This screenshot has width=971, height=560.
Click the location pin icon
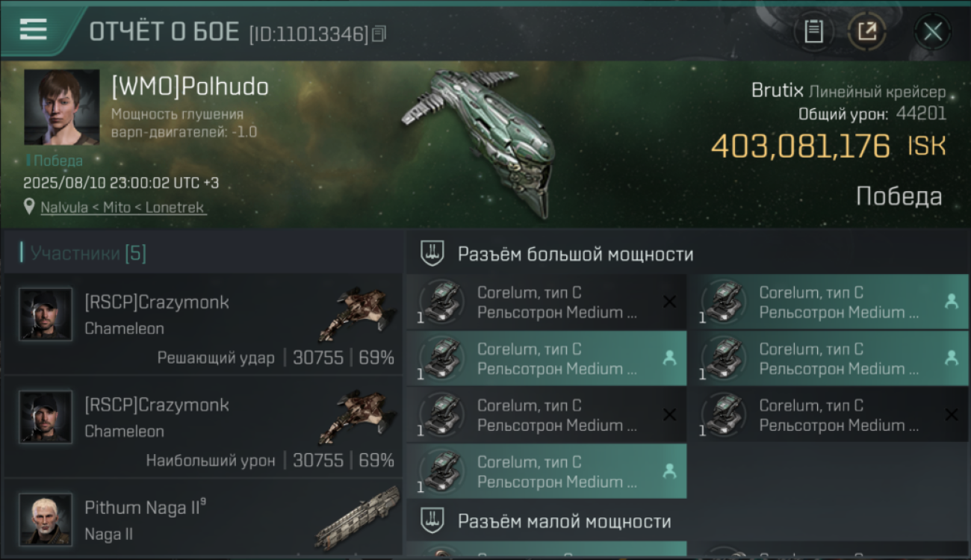coord(29,207)
